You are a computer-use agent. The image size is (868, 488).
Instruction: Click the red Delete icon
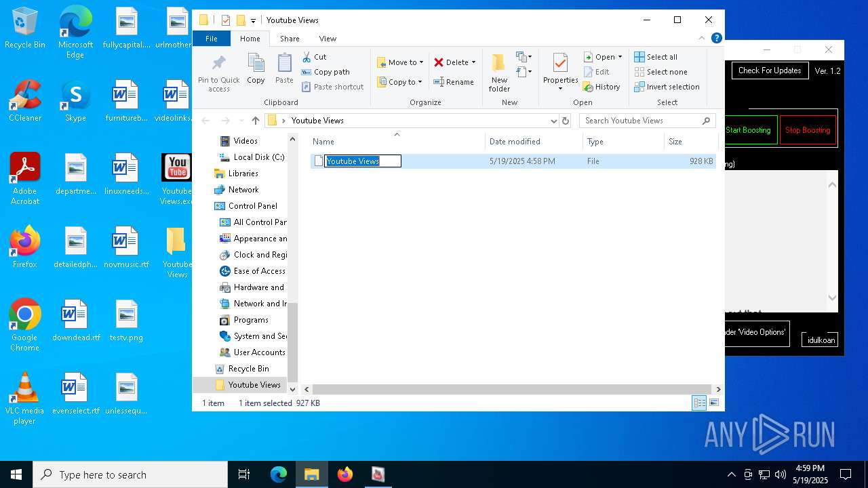pyautogui.click(x=439, y=62)
